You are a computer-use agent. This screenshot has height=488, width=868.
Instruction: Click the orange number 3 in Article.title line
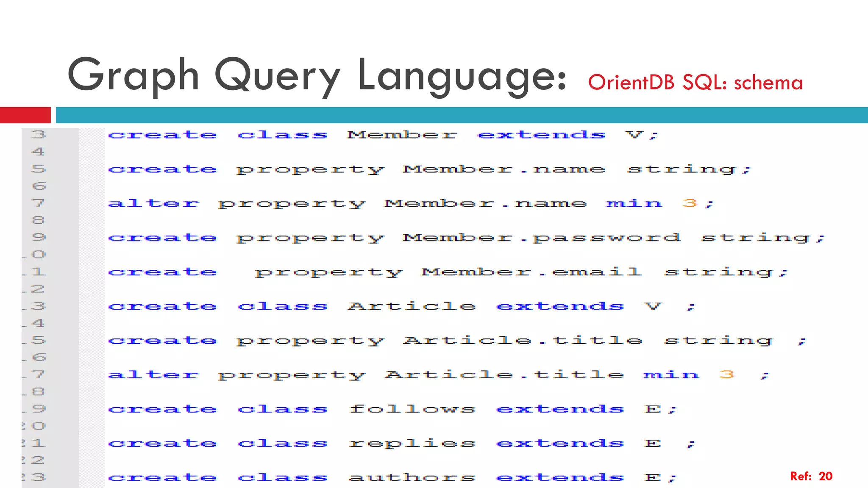tap(726, 374)
